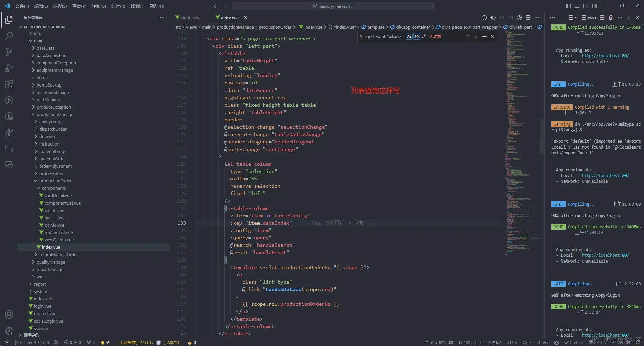644x346 pixels.
Task: Open editor toolbar more actions ellipsis
Action: tap(537, 18)
